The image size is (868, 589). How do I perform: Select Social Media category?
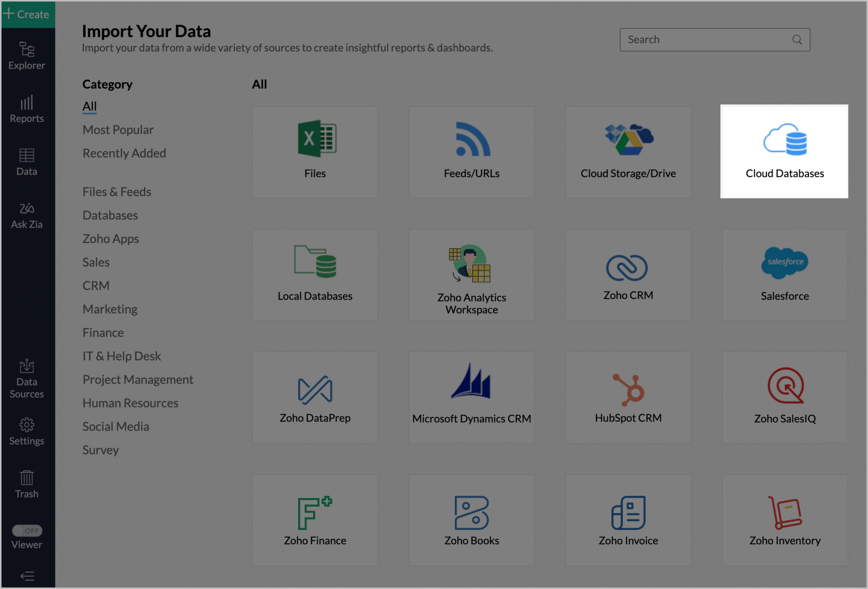116,426
